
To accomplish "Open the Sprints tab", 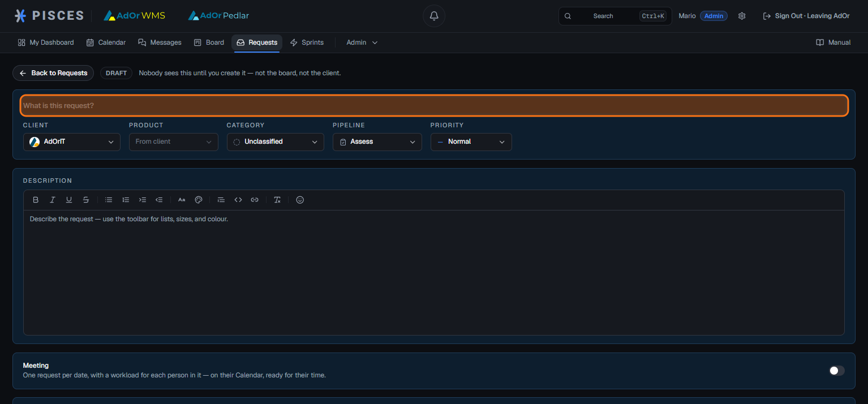I will [307, 42].
